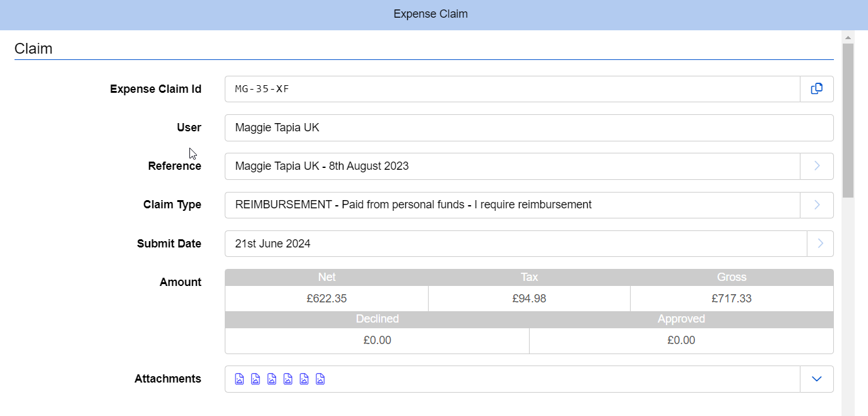Click the Gross amount £717.33
Viewport: 868px width, 416px height.
click(732, 299)
